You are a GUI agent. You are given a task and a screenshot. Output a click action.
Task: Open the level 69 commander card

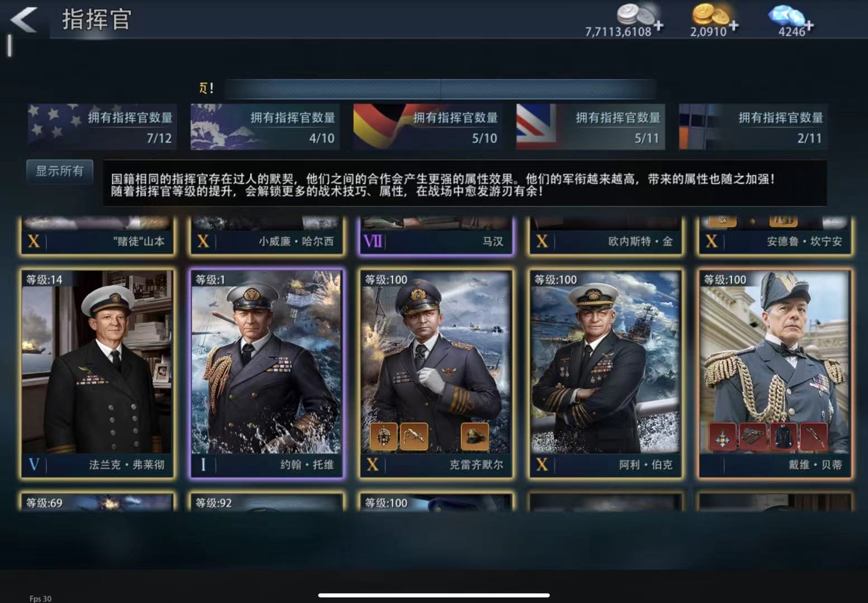(x=97, y=501)
